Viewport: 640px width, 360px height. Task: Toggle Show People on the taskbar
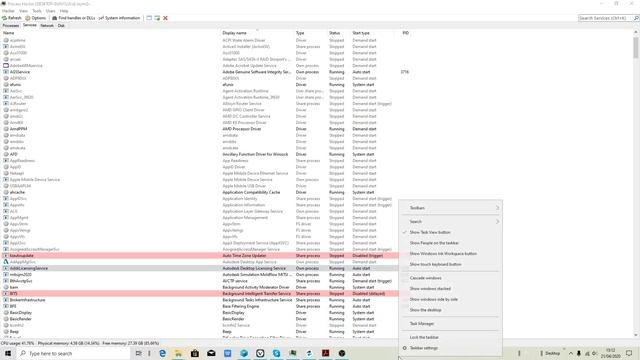pyautogui.click(x=451, y=243)
